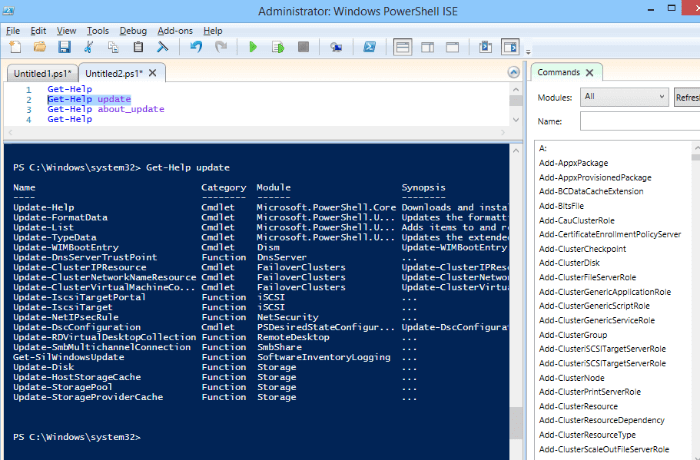Select Add-BCDataCacheExtension command
This screenshot has height=460, width=700.
[591, 191]
